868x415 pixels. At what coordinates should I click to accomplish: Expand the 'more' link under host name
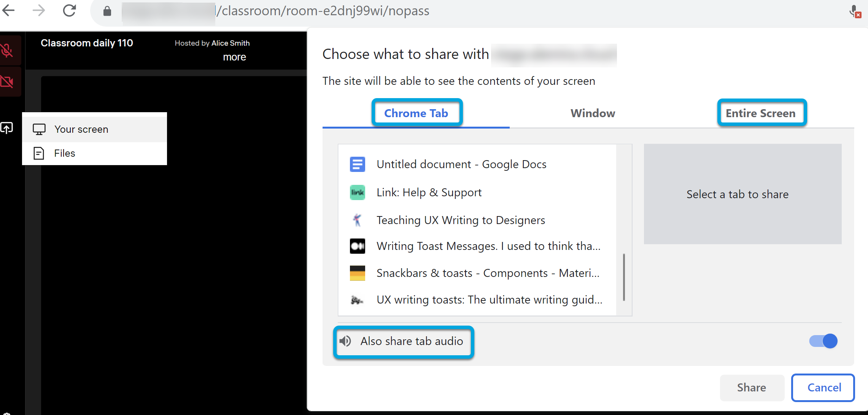[234, 57]
